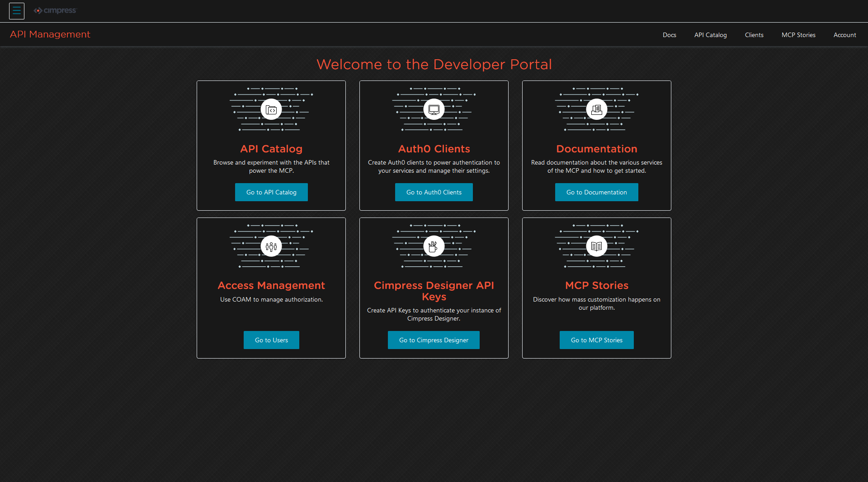This screenshot has width=868, height=482.
Task: Click the Go to API Catalog button
Action: coord(271,192)
